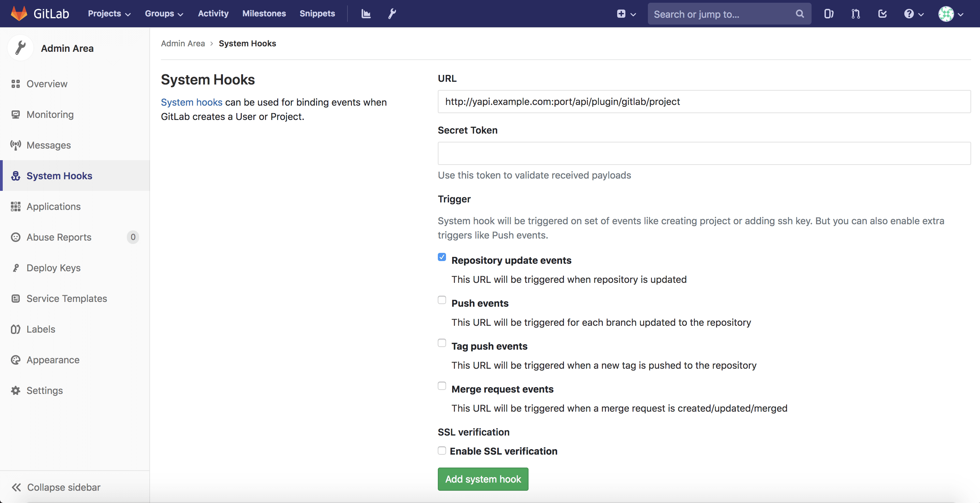
Task: Click the search bar icon
Action: 801,13
